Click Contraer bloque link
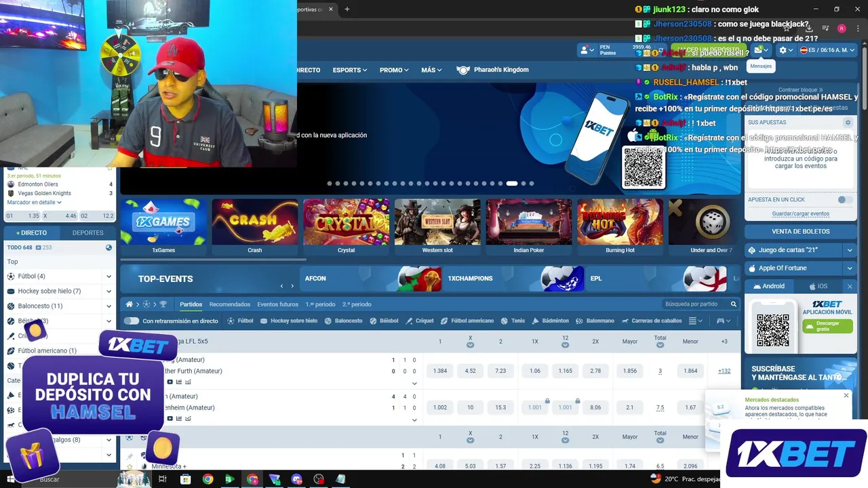The width and height of the screenshot is (868, 488). point(800,89)
